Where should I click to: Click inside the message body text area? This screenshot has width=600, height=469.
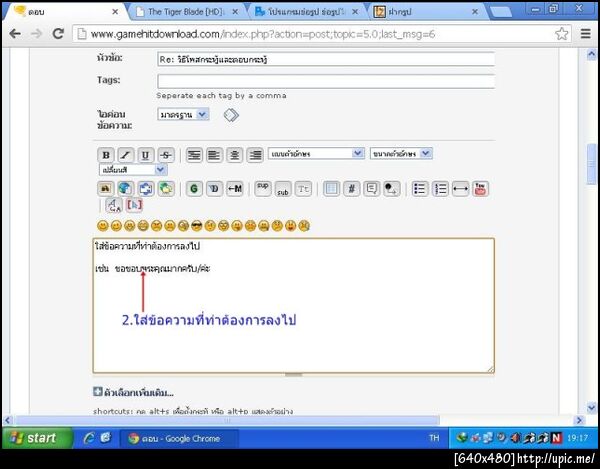pos(293,305)
